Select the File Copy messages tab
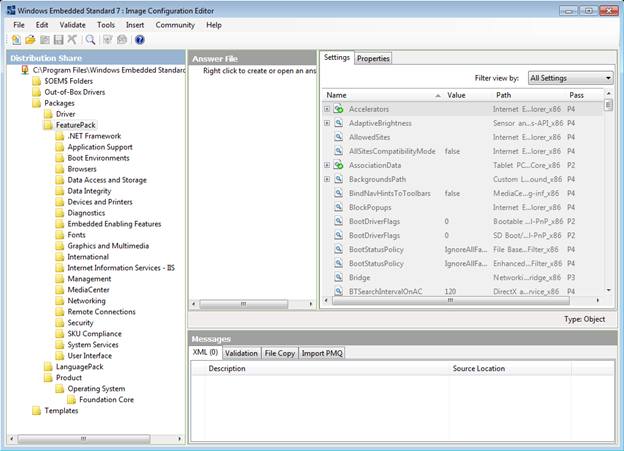624x451 pixels. [x=280, y=353]
